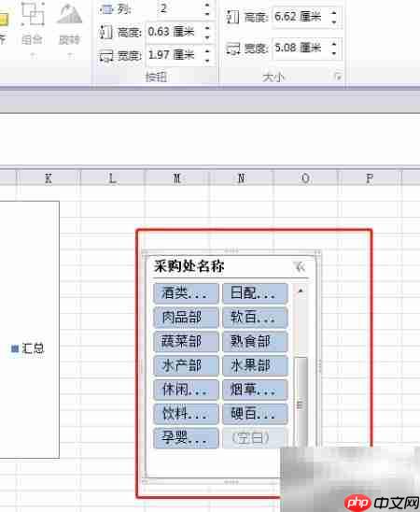Edit the button height field 0.63 厘米

pos(175,32)
